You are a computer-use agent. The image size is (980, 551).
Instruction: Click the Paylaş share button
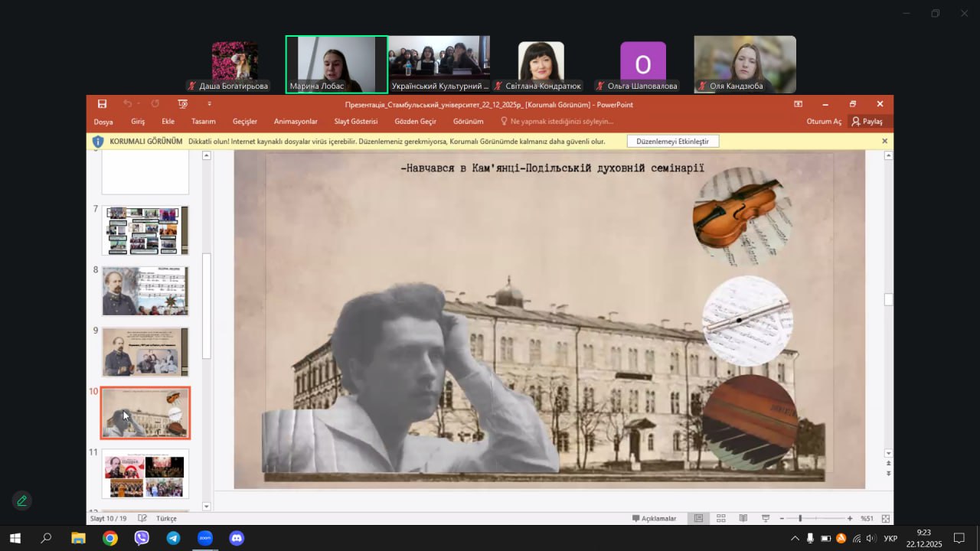click(x=867, y=122)
